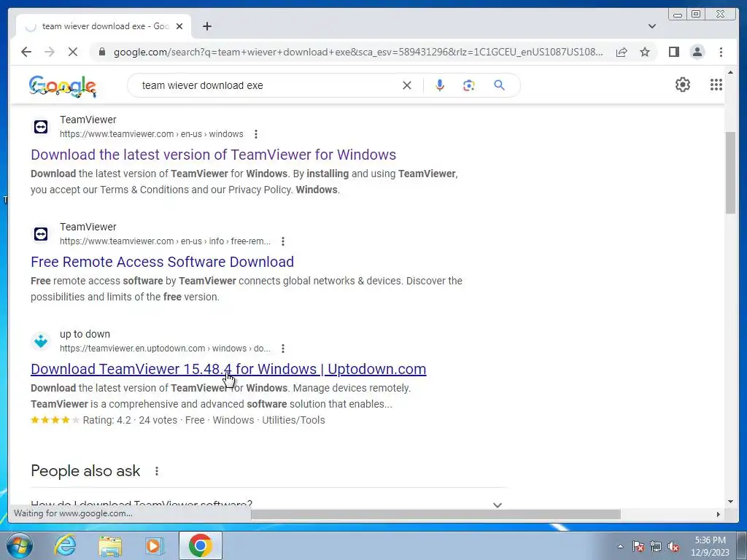
Task: Open a new tab with plus button
Action: 206,26
